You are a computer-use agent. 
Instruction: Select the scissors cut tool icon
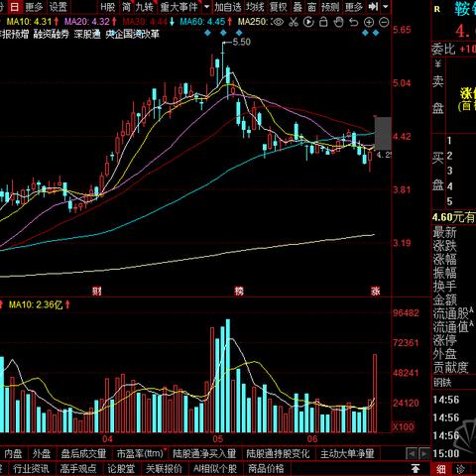coord(294,22)
